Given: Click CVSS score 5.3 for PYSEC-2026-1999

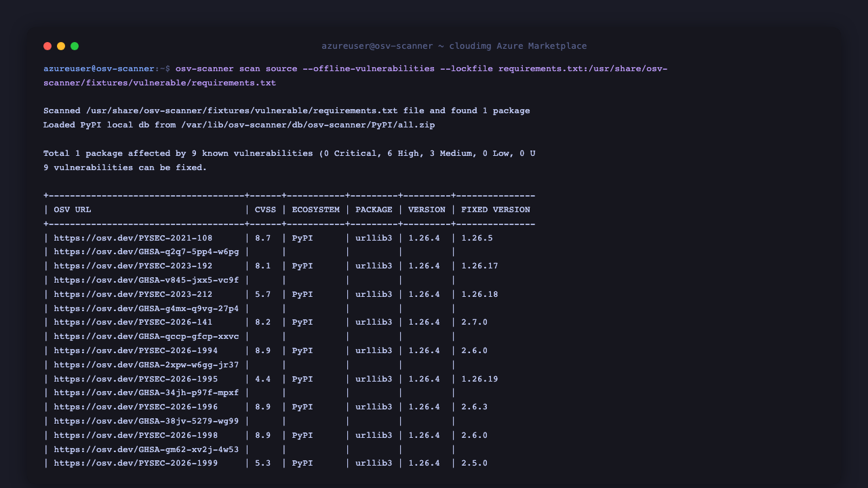Looking at the screenshot, I should coord(262,463).
